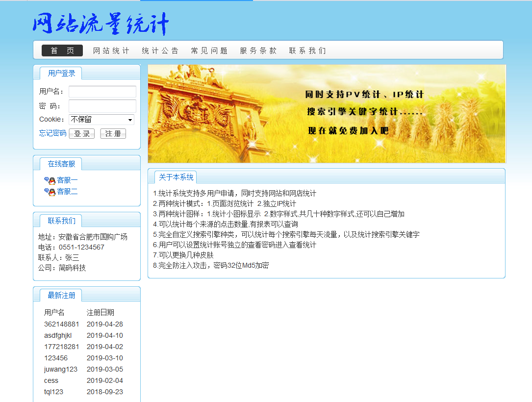This screenshot has height=402, width=532.
Task: Click the 网站流量统计 site logo
Action: click(x=101, y=24)
